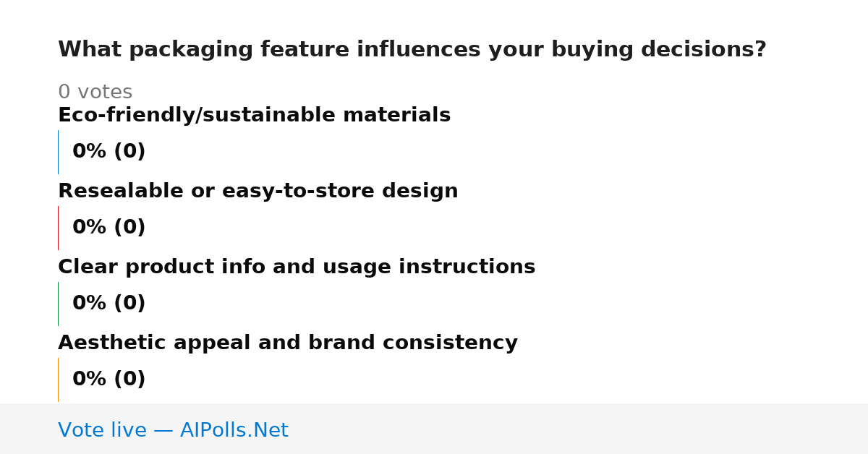
Task: Click the blue result bar for Eco-friendly
Action: click(x=58, y=152)
